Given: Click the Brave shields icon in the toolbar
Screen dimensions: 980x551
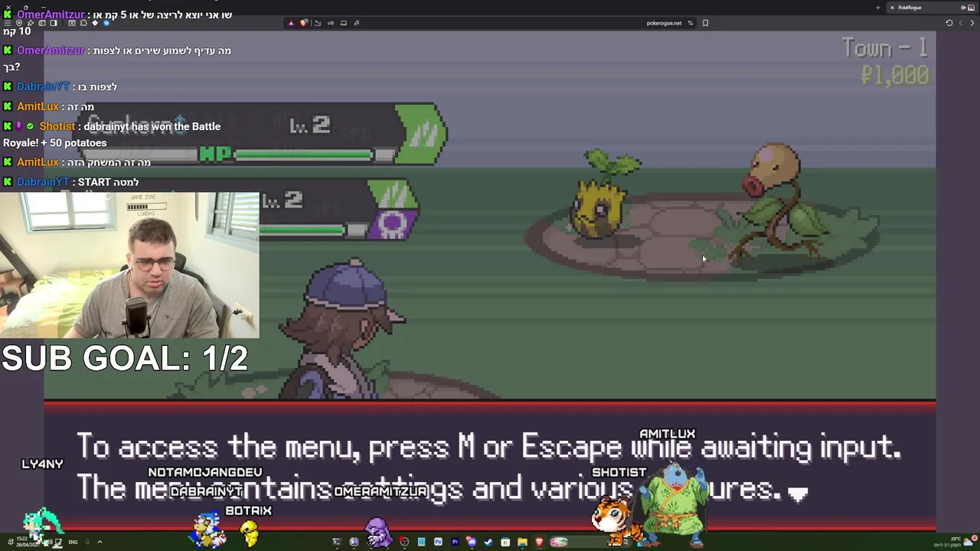Looking at the screenshot, I should [x=303, y=23].
